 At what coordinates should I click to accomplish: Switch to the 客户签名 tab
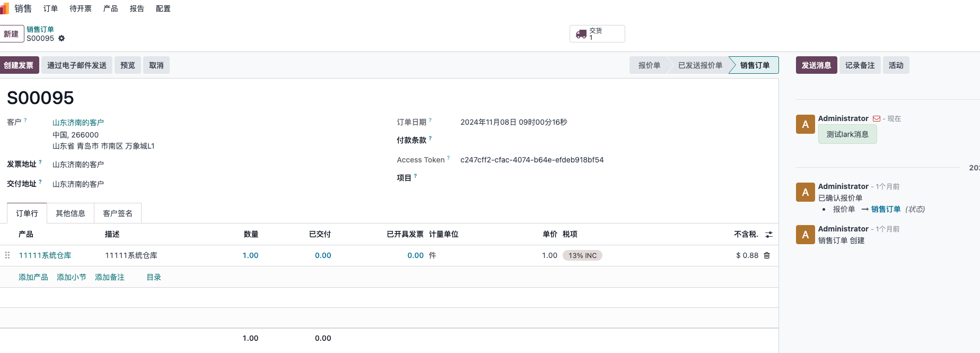click(x=118, y=213)
